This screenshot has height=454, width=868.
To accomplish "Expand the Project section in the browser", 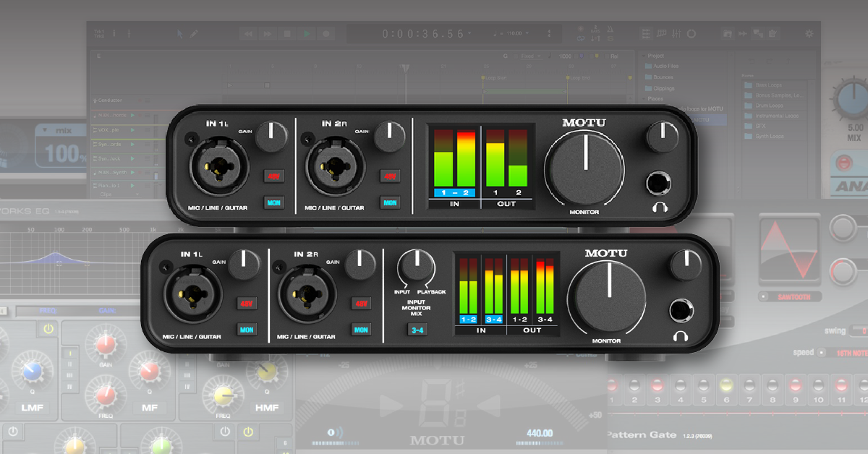I will pyautogui.click(x=655, y=56).
